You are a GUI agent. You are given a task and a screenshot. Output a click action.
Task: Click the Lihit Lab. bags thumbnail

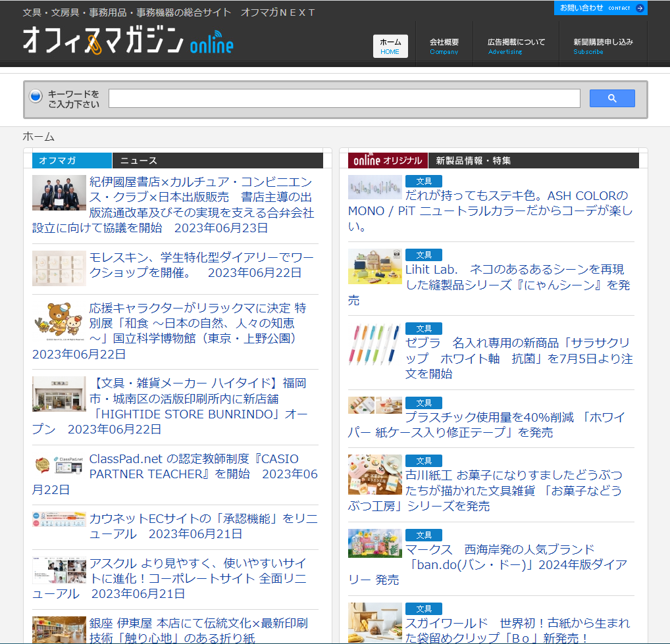[374, 266]
